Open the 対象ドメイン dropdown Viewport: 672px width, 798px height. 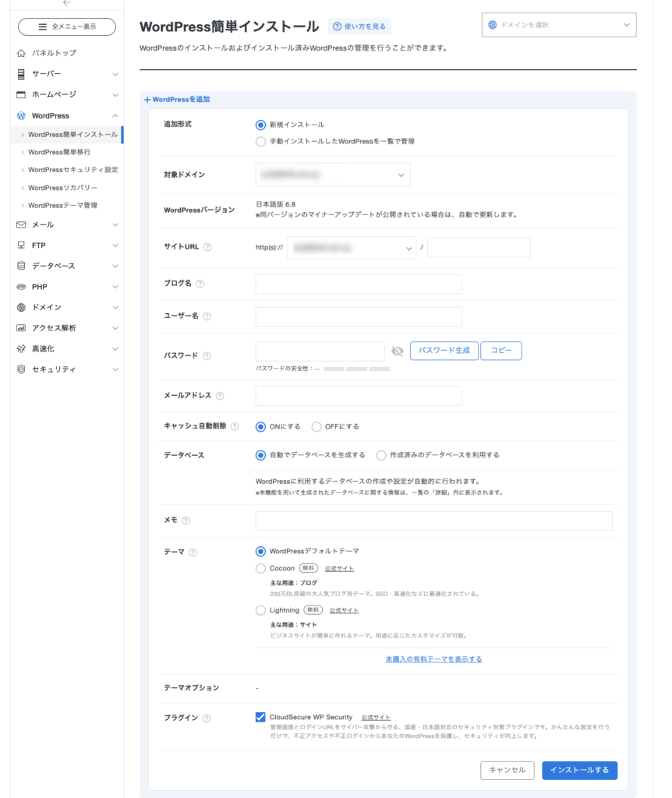333,175
